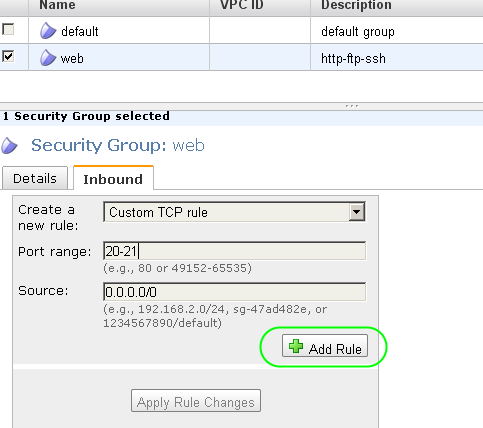Viewport: 483px width, 428px height.
Task: Click the green plus icon on Add Rule
Action: click(x=296, y=346)
